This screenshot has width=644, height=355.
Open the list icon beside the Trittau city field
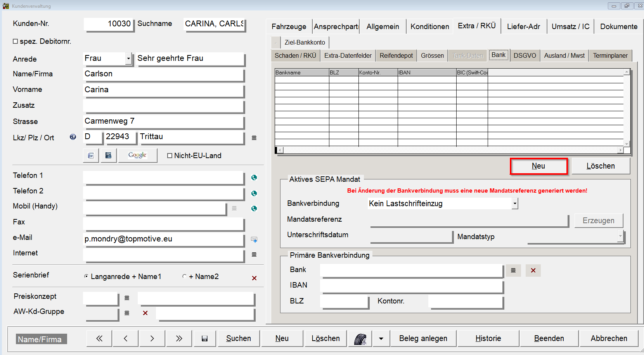coord(254,138)
